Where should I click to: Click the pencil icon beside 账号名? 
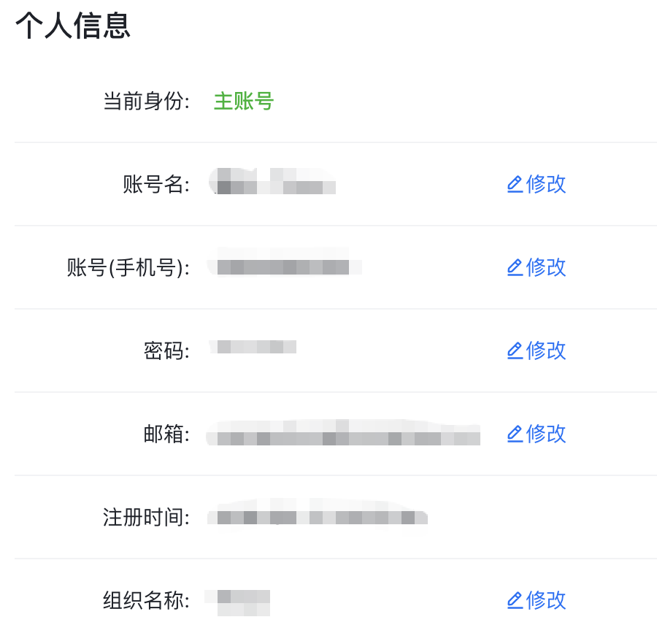pos(515,185)
